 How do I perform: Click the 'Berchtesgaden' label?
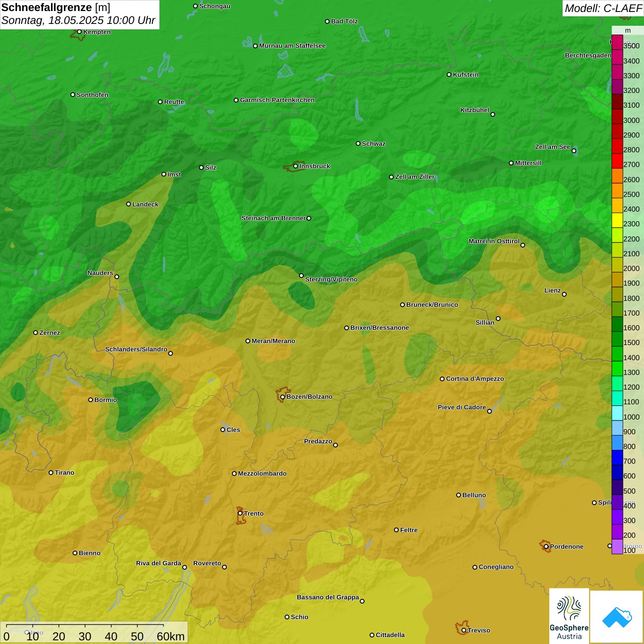[588, 55]
